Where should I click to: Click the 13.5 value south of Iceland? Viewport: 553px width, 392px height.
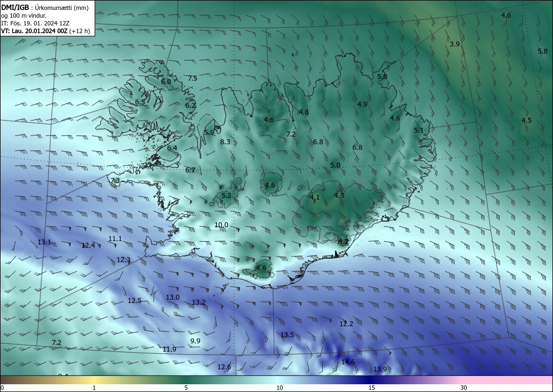coord(287,334)
